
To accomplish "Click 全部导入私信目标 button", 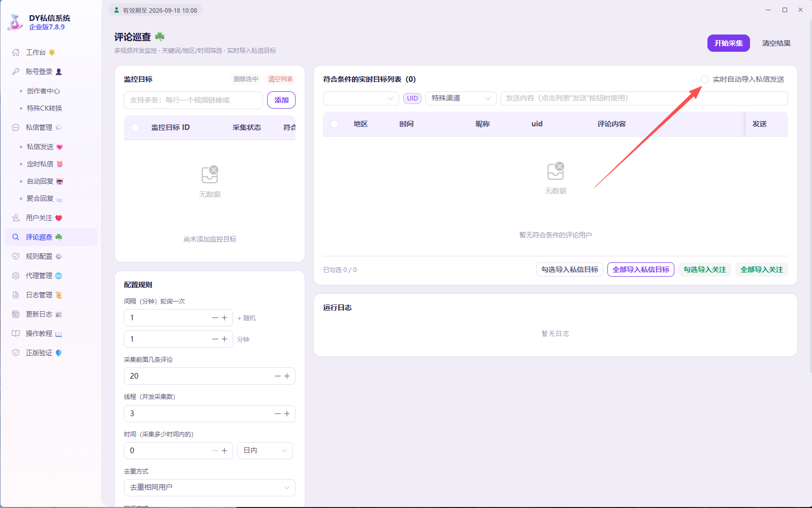I will click(641, 269).
